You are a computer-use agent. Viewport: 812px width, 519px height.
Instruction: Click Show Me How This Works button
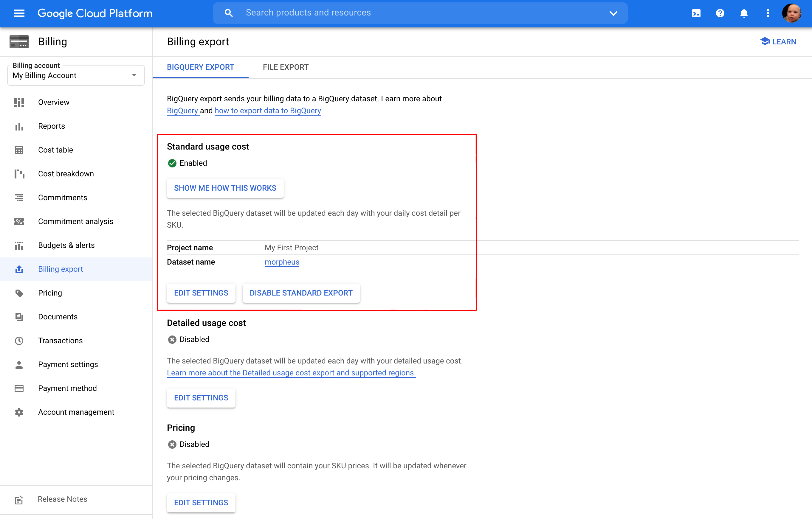tap(225, 188)
